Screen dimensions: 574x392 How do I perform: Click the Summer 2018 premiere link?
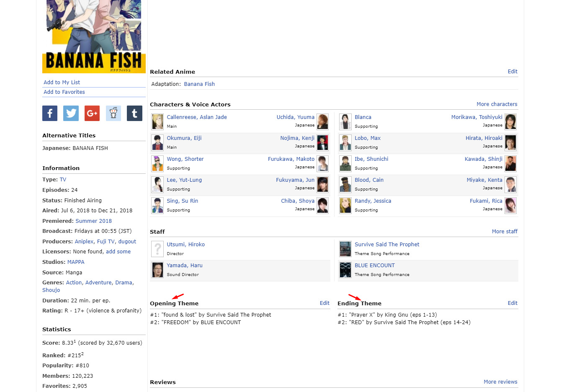pyautogui.click(x=93, y=221)
